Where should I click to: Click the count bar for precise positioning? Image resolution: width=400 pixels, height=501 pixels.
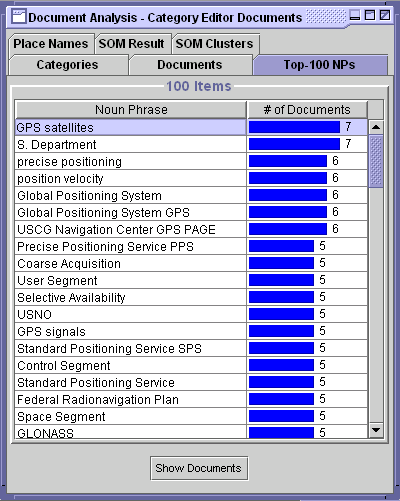pos(288,161)
